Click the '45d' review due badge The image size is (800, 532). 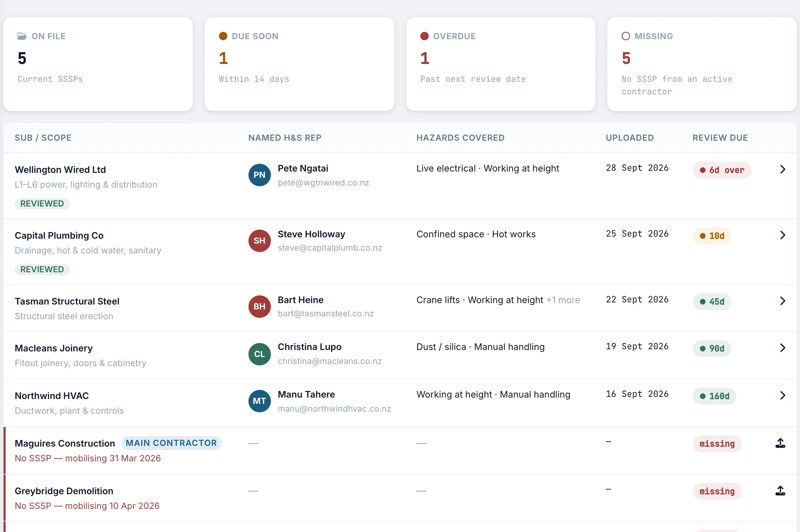712,302
